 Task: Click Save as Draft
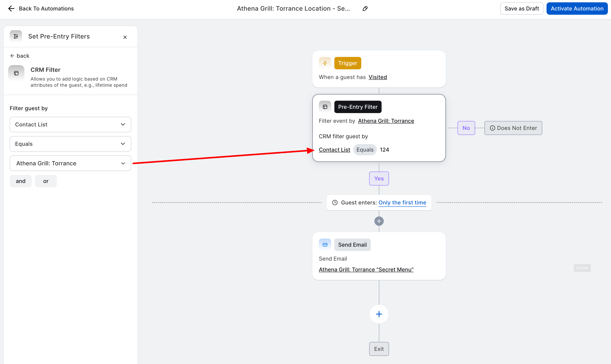pyautogui.click(x=522, y=9)
